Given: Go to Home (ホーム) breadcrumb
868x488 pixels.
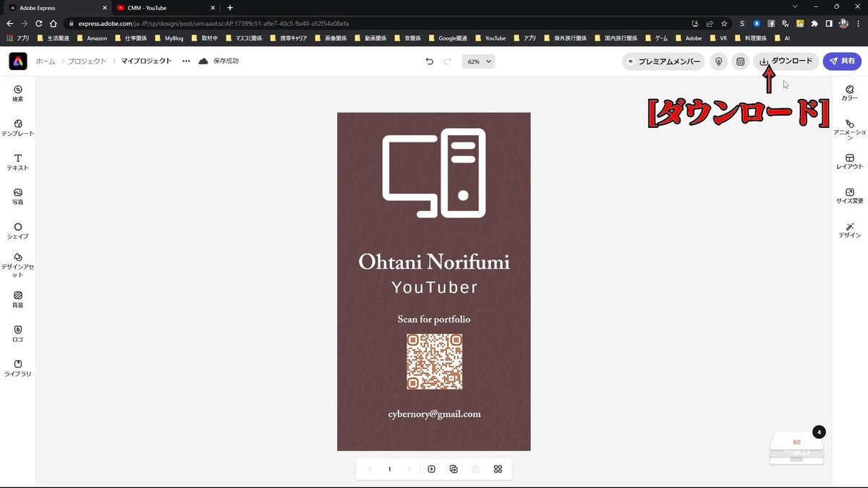Looking at the screenshot, I should point(46,61).
